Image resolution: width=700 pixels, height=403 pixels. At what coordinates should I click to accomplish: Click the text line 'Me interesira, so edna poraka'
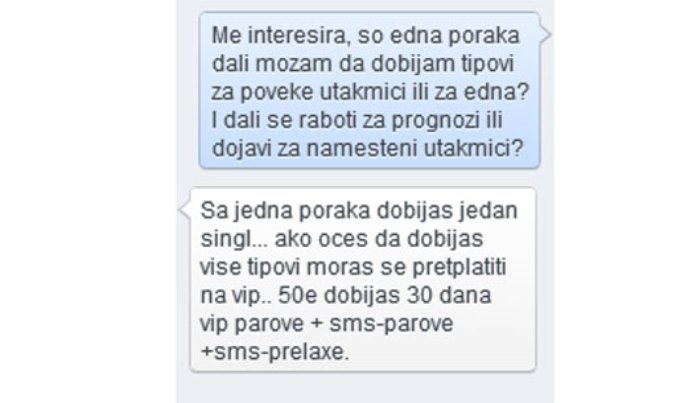(366, 35)
